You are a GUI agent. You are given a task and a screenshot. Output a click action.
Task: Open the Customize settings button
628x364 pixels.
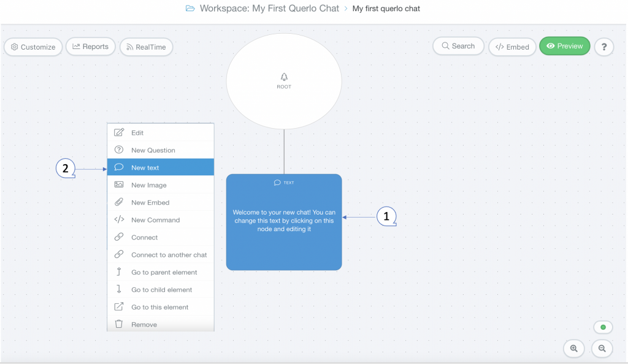coord(33,47)
